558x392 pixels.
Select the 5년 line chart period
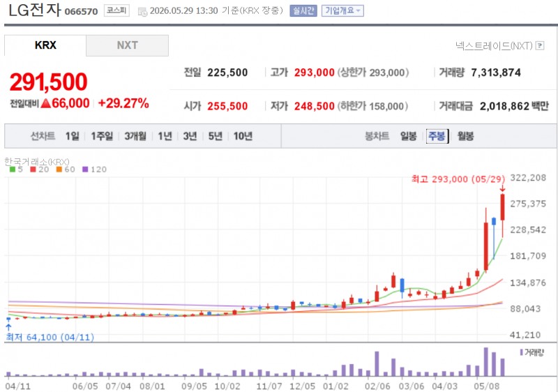(x=216, y=136)
